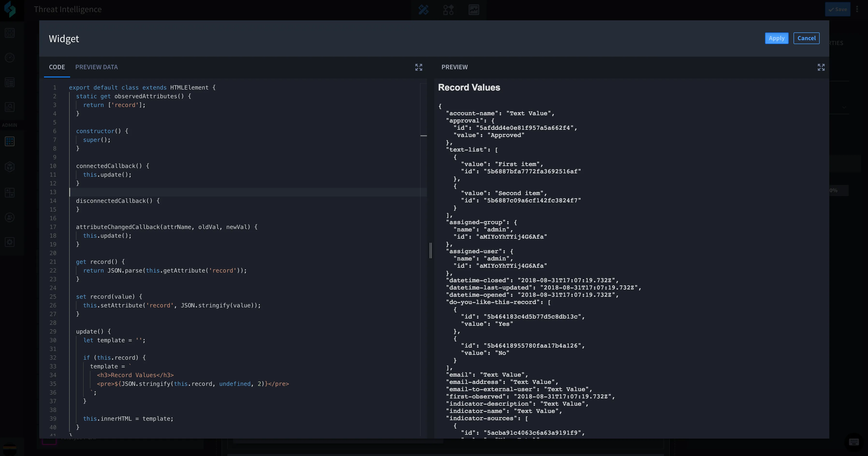Click the "account-name" line in the preview

[x=500, y=113]
